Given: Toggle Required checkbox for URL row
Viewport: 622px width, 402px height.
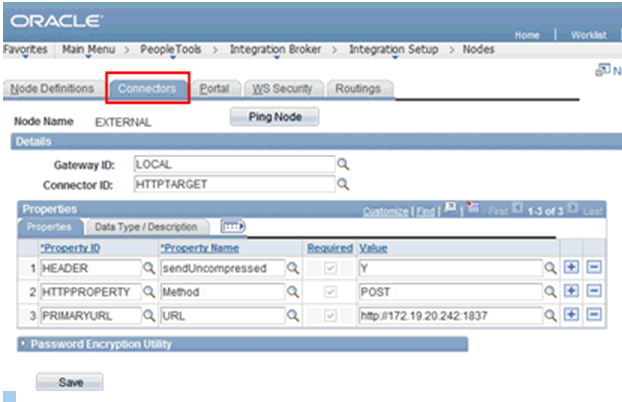Looking at the screenshot, I should tap(330, 316).
